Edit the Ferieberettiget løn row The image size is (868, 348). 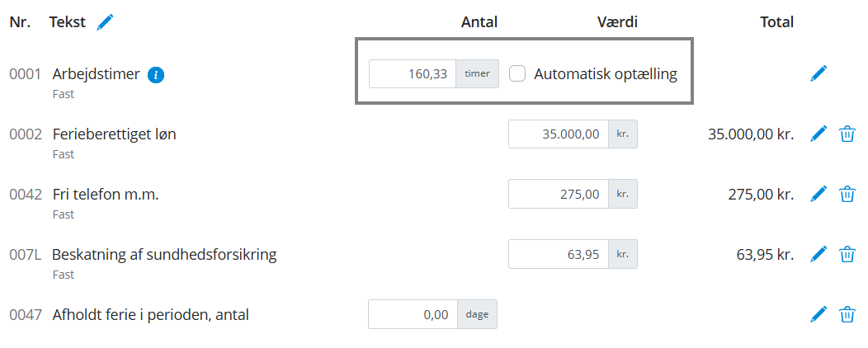[x=818, y=134]
